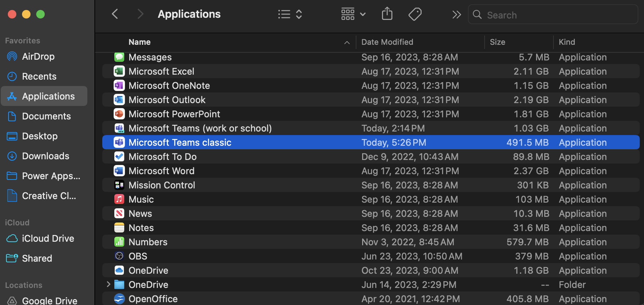Open the list view switcher dropdown

click(290, 14)
